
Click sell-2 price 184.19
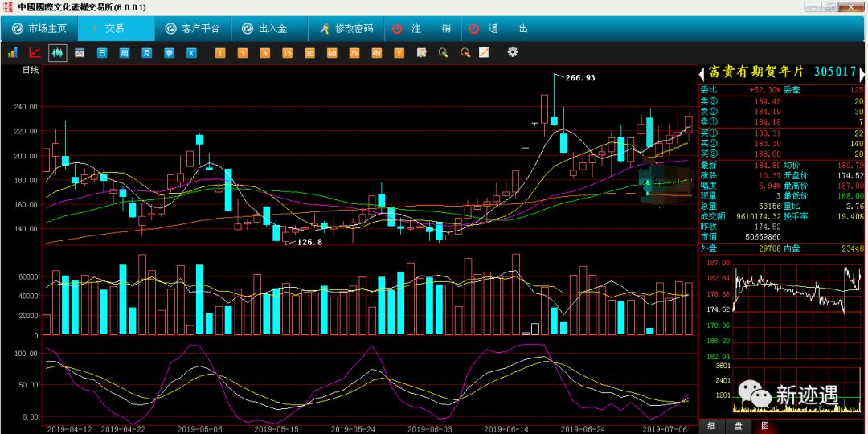[x=766, y=111]
